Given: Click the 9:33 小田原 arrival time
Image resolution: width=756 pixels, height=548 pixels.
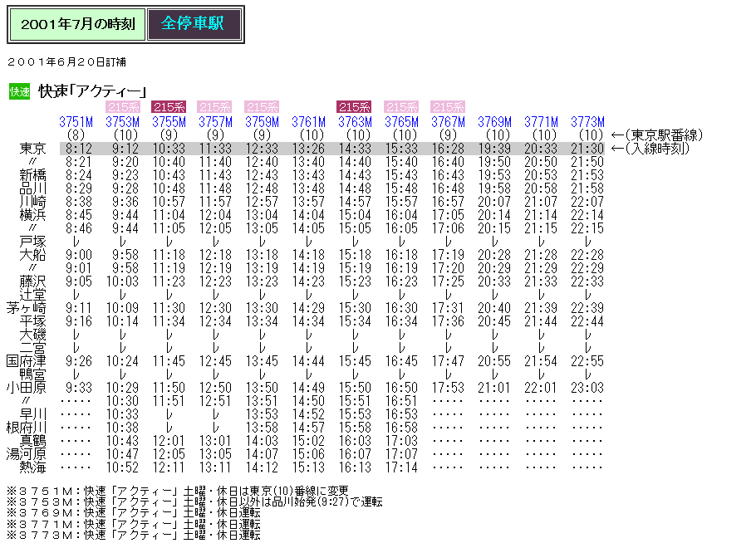Looking at the screenshot, I should (79, 388).
